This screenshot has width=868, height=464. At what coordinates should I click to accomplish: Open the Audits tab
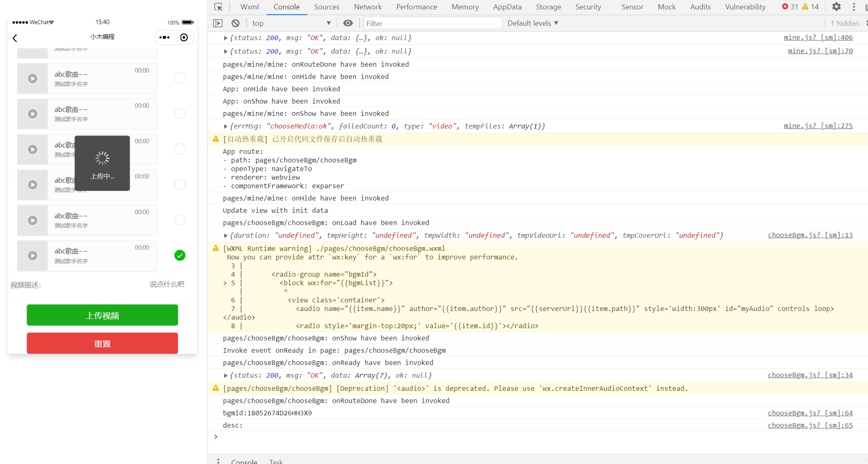(x=700, y=7)
